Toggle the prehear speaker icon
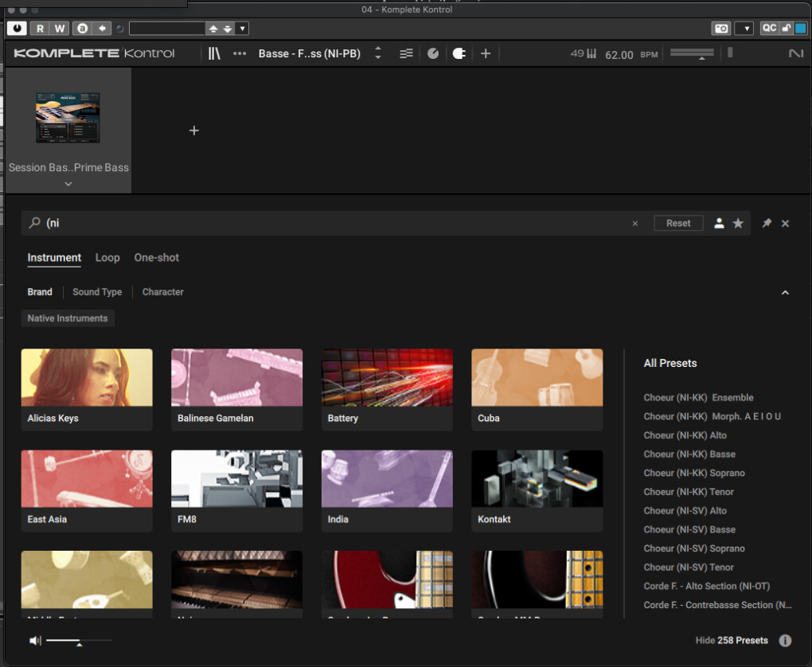This screenshot has height=667, width=812. click(x=35, y=641)
